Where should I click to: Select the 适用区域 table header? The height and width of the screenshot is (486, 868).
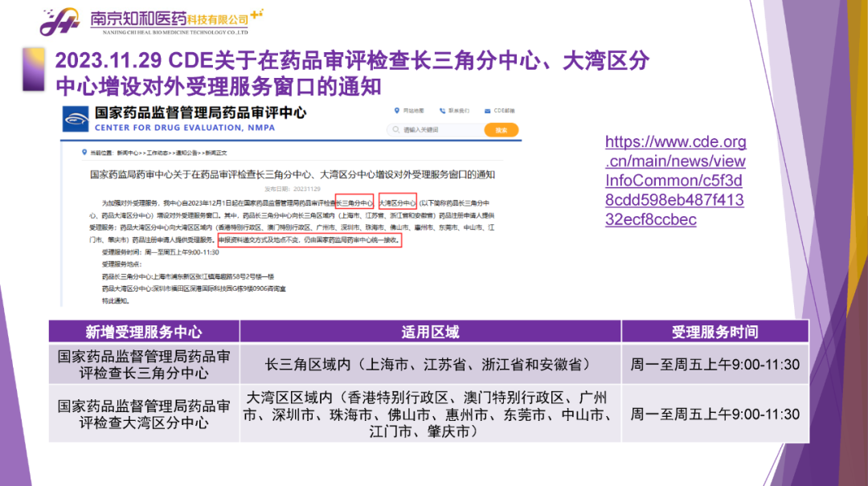[x=430, y=332]
